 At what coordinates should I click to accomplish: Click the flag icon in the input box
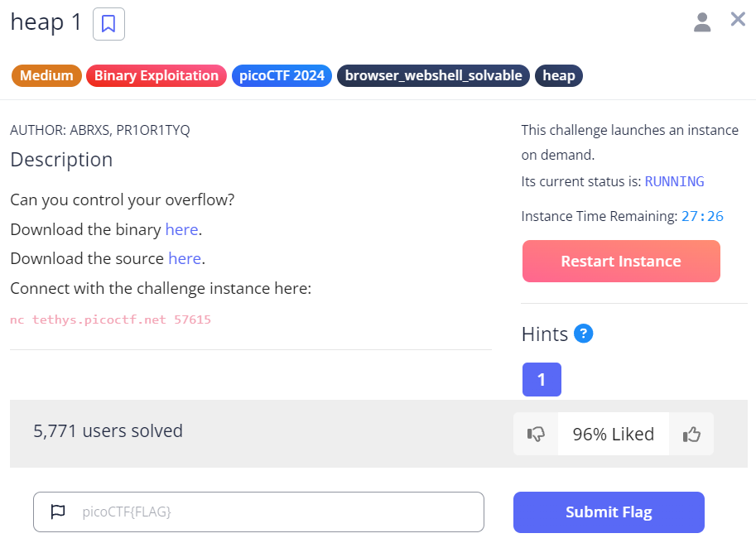[58, 512]
